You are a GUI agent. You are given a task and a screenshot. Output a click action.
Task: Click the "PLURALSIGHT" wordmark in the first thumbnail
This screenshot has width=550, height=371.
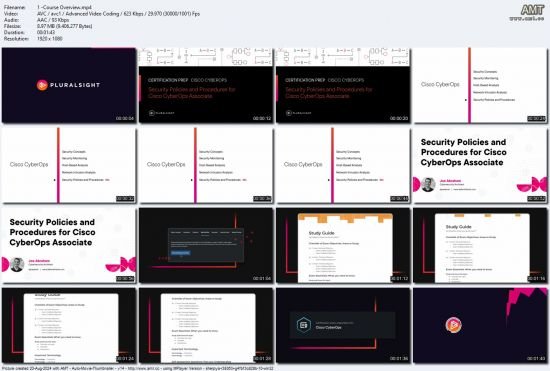click(75, 85)
